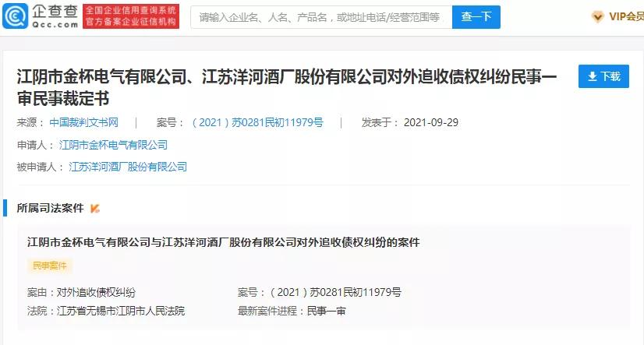
Task: Download the document with 下载 button
Action: (603, 76)
